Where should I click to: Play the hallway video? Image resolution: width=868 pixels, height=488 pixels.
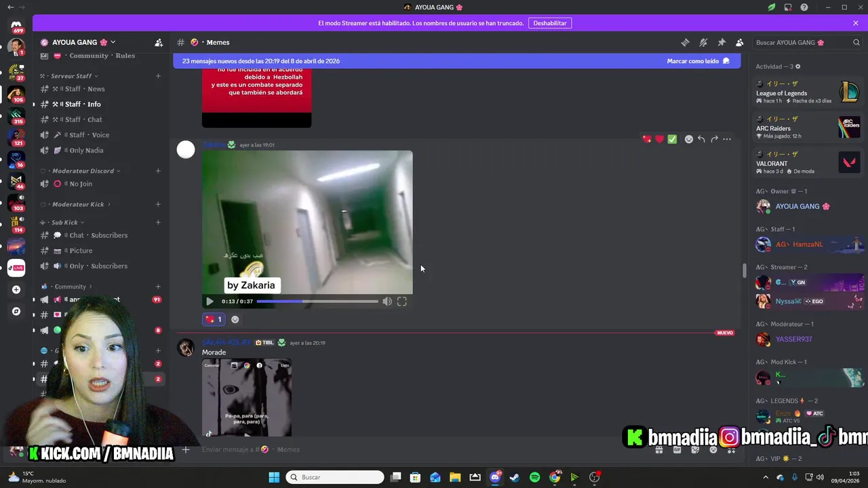click(x=210, y=302)
